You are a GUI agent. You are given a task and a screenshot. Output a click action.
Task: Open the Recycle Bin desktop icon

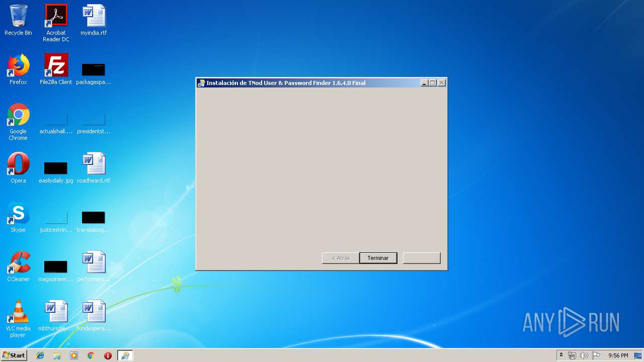point(18,20)
